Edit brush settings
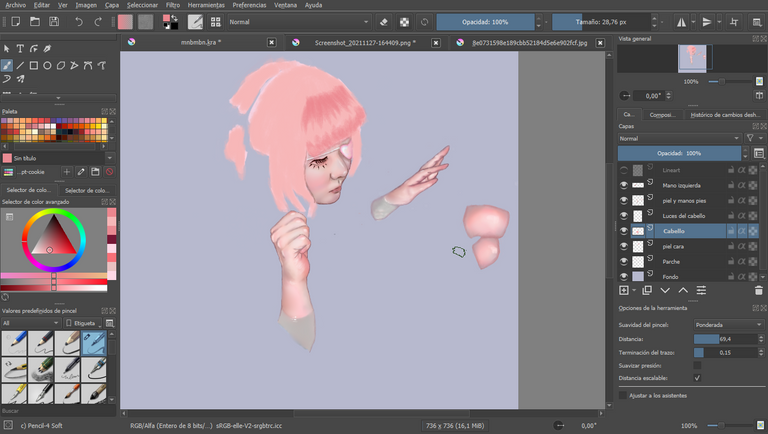 tap(195, 22)
